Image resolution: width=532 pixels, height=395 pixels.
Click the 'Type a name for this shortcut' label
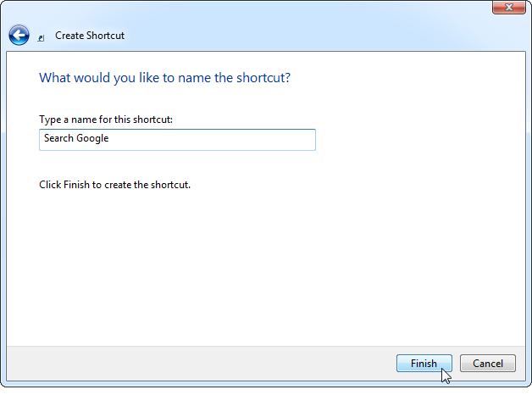(x=106, y=120)
